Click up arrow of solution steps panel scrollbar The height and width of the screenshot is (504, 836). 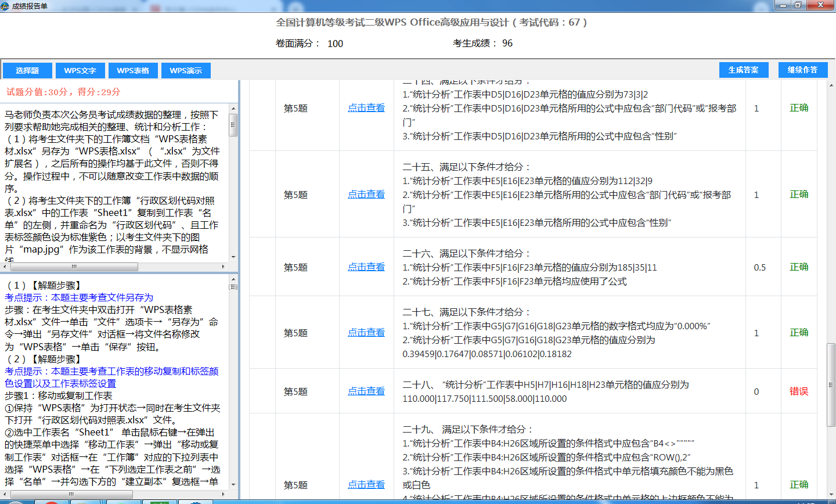pyautogui.click(x=233, y=278)
